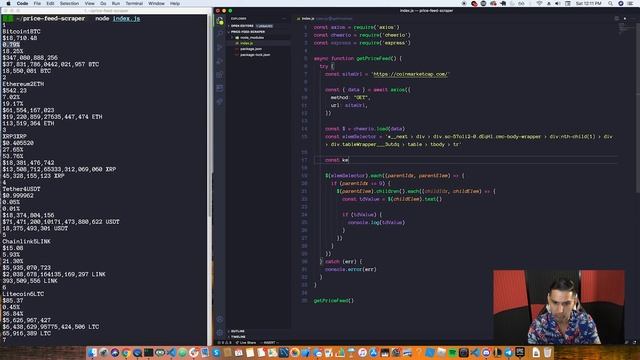Click 'Ethereum2ETH' in terminal output
Image resolution: width=640 pixels, height=360 pixels.
(23, 84)
